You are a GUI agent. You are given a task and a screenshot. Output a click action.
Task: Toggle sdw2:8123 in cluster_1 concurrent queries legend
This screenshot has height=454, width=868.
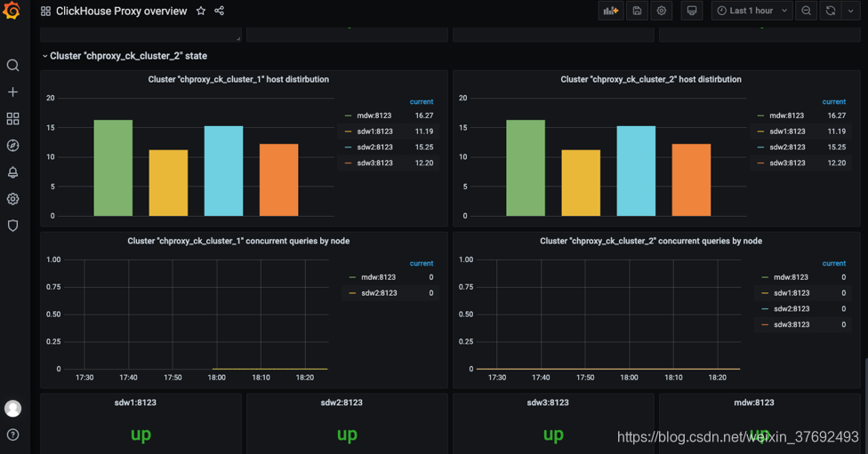coord(379,293)
